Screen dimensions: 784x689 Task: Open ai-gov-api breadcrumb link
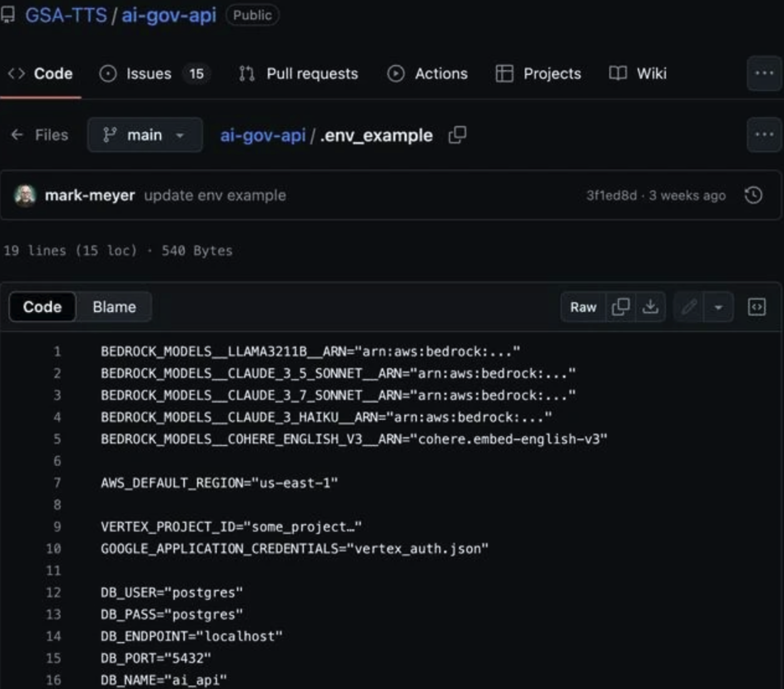263,135
